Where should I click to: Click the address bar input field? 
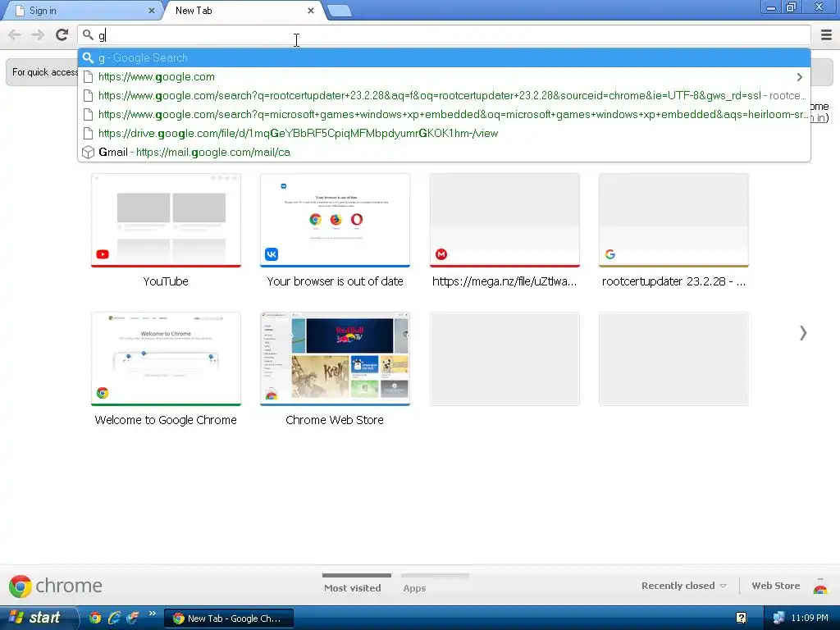click(x=444, y=35)
